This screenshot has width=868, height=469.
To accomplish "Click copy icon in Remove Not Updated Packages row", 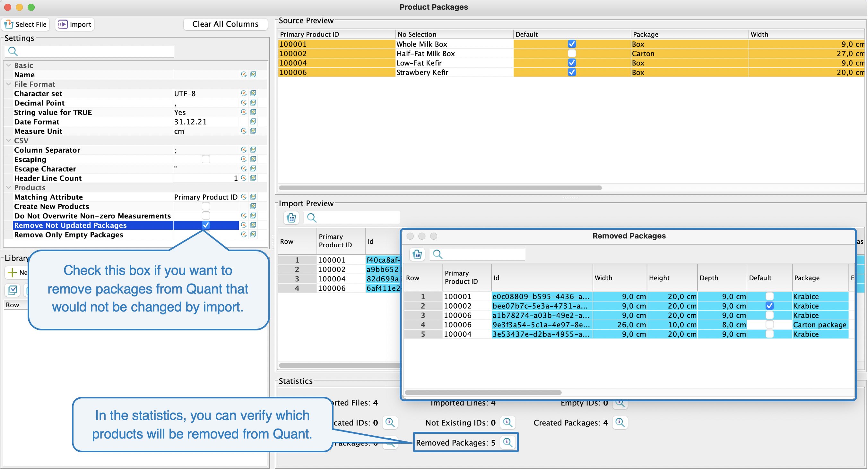I will click(x=253, y=225).
